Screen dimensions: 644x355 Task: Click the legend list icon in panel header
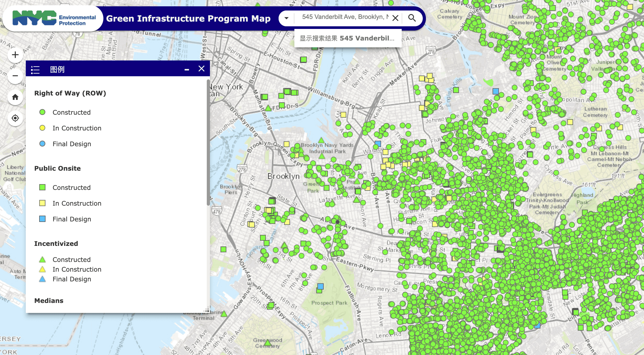point(35,70)
